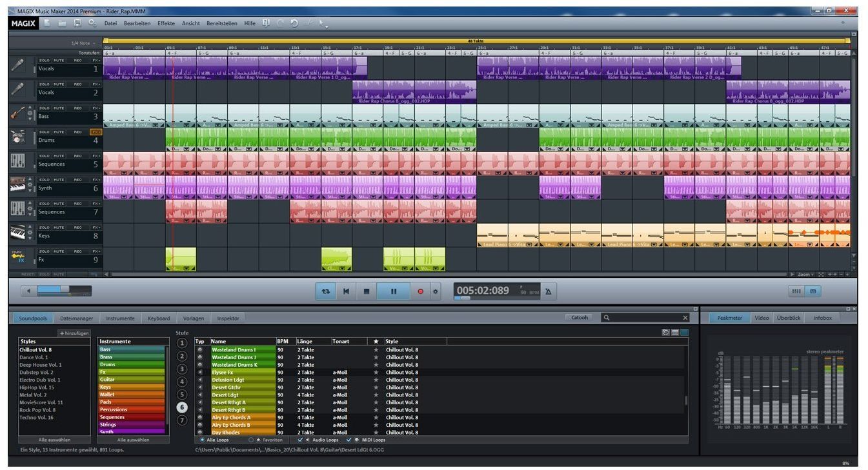Click the drum kit icon on track 4

(x=17, y=137)
